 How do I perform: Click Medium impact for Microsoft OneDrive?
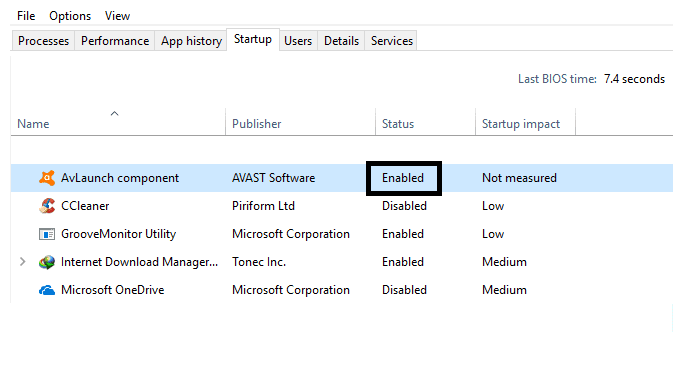pyautogui.click(x=504, y=290)
